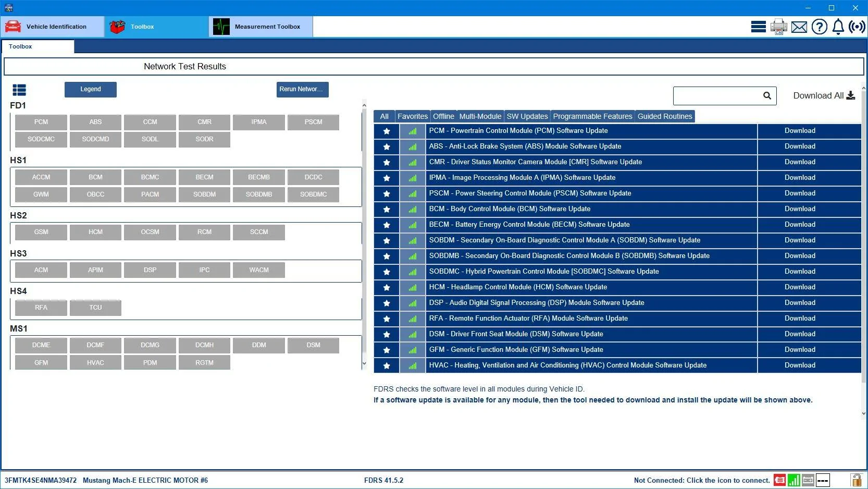The height and width of the screenshot is (489, 868).
Task: Click the Toolbox sub-tab below the toolbar
Action: [38, 46]
